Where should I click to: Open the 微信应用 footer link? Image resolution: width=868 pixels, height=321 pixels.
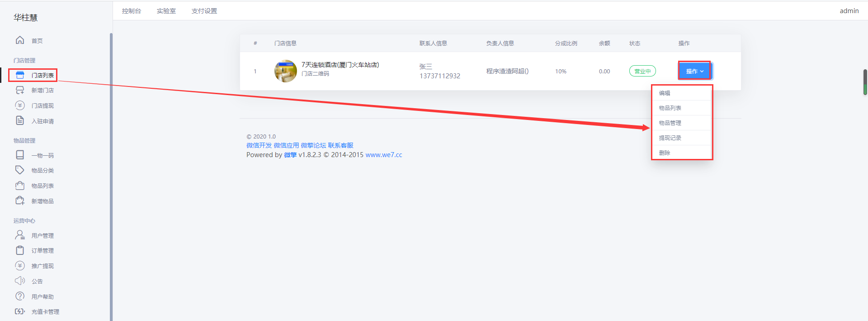[286, 145]
